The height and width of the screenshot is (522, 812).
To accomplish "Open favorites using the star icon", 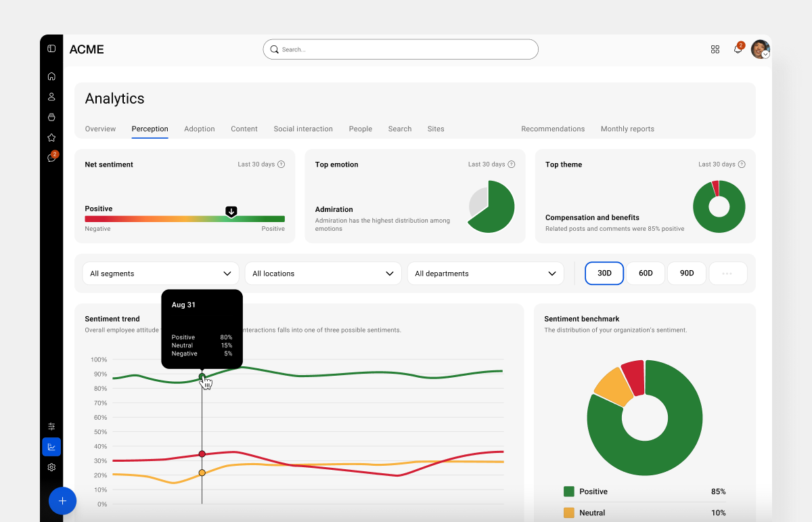I will click(x=51, y=137).
